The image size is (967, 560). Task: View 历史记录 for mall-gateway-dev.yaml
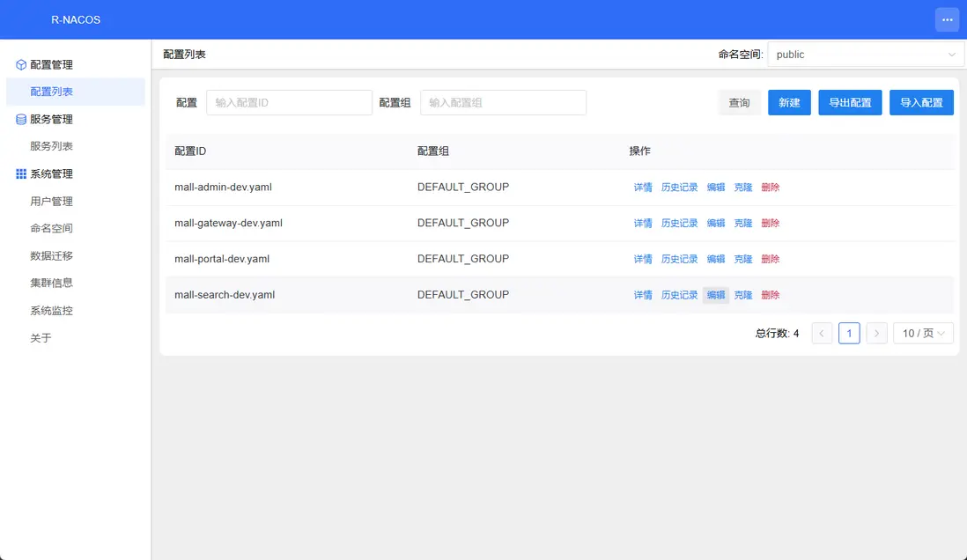(679, 224)
